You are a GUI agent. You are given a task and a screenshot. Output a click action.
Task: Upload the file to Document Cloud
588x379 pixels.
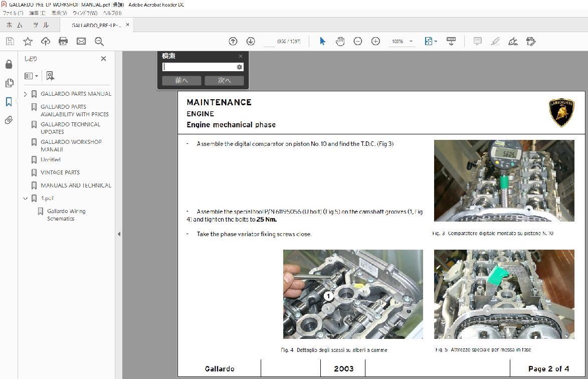46,41
